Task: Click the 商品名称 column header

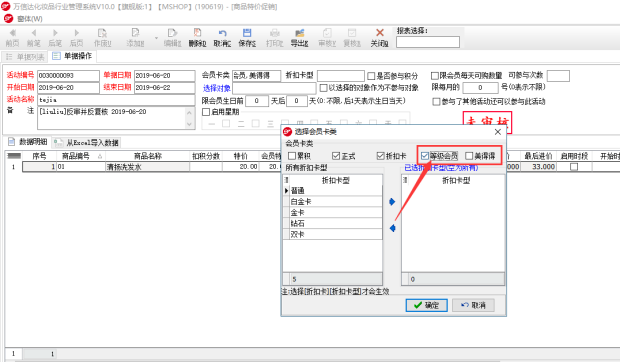Action: tap(148, 156)
